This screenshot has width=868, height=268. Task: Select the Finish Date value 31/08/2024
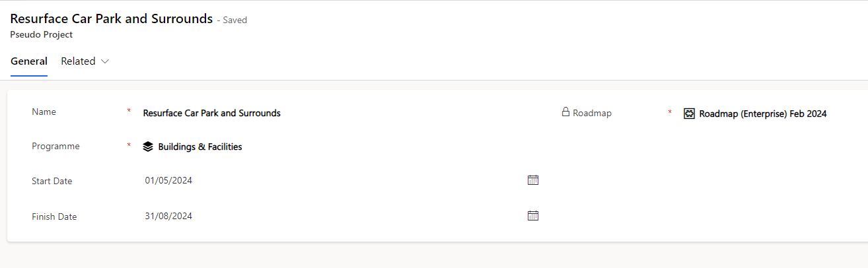pyautogui.click(x=168, y=216)
